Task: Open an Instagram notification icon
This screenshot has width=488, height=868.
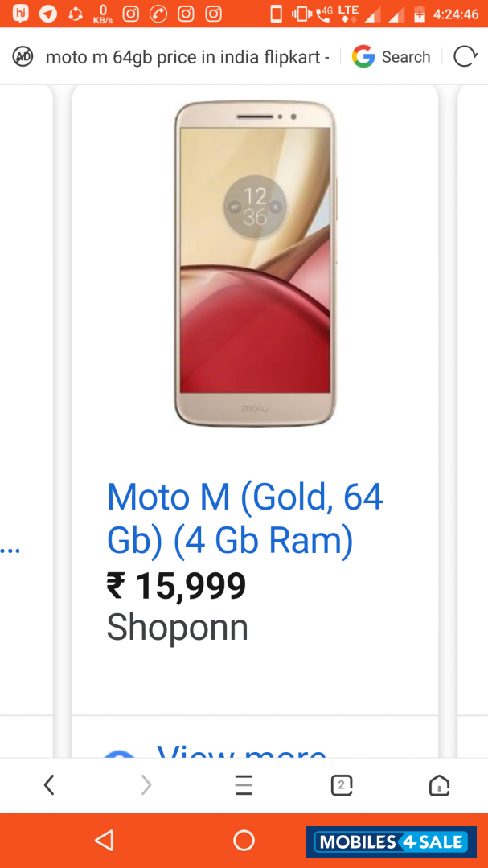Action: pyautogui.click(x=129, y=13)
